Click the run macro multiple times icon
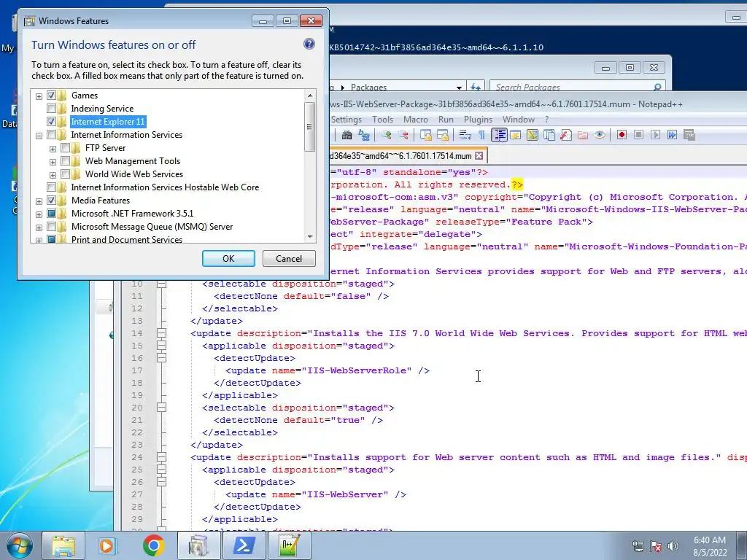Screen dimensions: 747x560 [x=672, y=135]
